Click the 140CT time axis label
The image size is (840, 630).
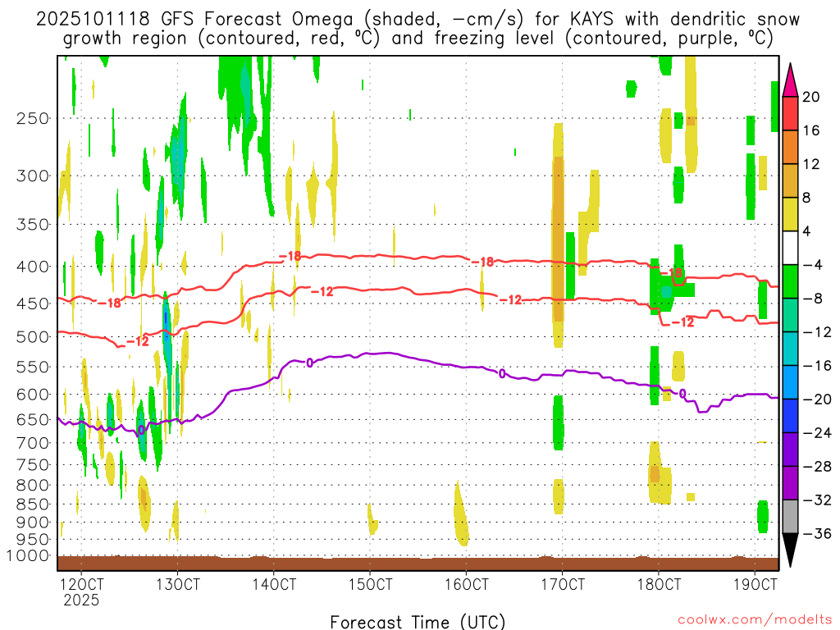[274, 584]
